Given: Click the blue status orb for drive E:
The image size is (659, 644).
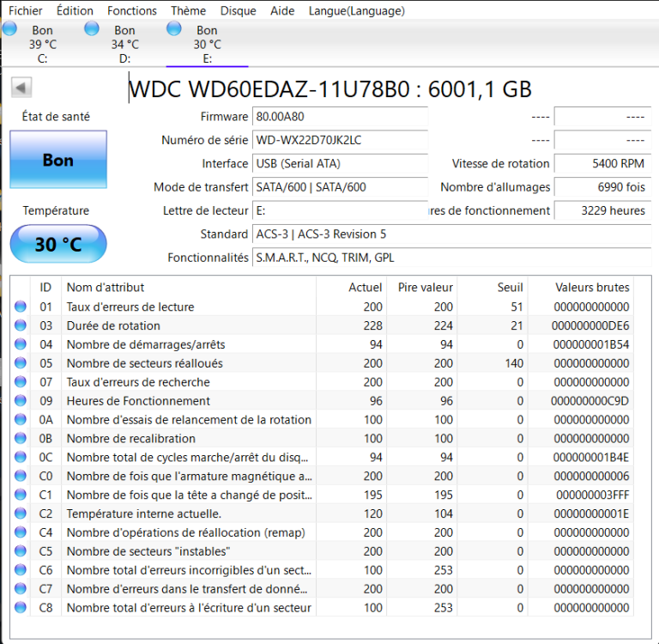Looking at the screenshot, I should coord(174,28).
